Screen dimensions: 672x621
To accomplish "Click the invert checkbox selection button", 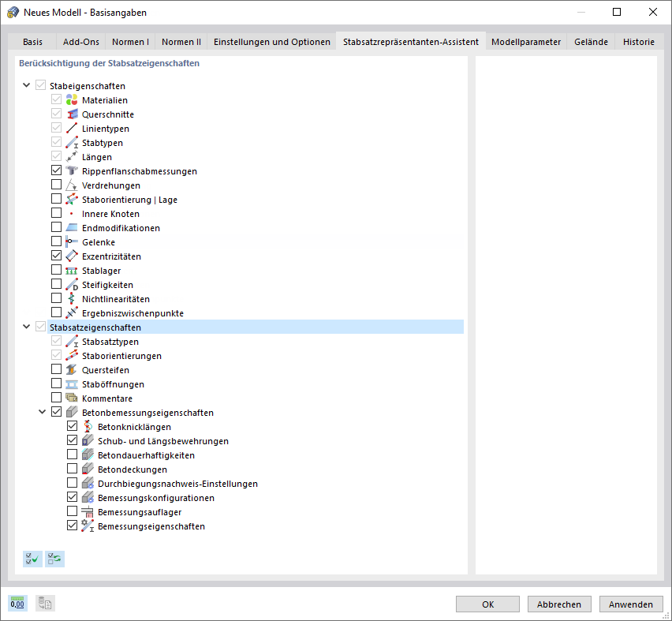I will coord(55,559).
